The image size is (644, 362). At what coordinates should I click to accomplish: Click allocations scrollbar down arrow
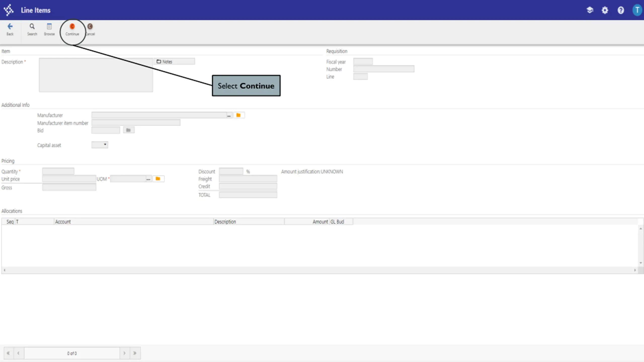pyautogui.click(x=641, y=263)
